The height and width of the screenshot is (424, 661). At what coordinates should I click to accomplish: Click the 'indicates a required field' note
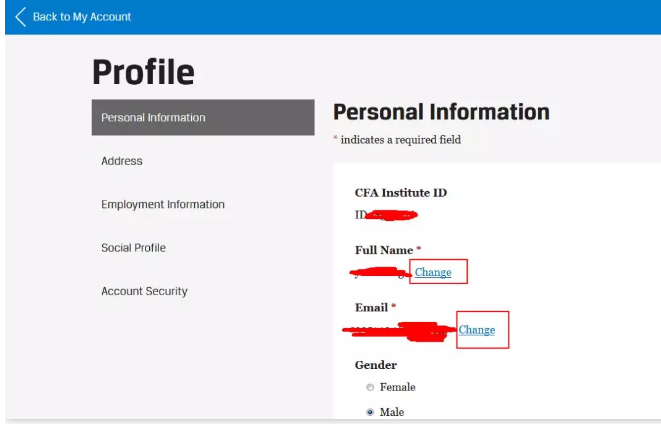pos(400,140)
